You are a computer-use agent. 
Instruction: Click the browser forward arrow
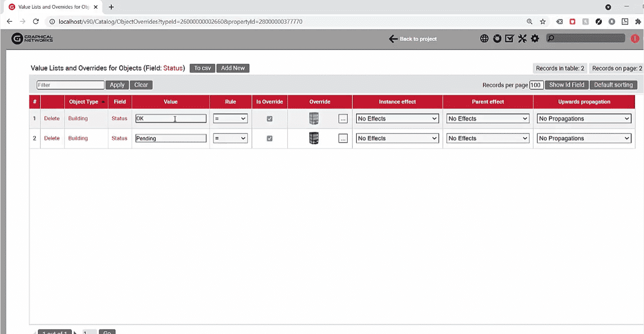[x=22, y=21]
